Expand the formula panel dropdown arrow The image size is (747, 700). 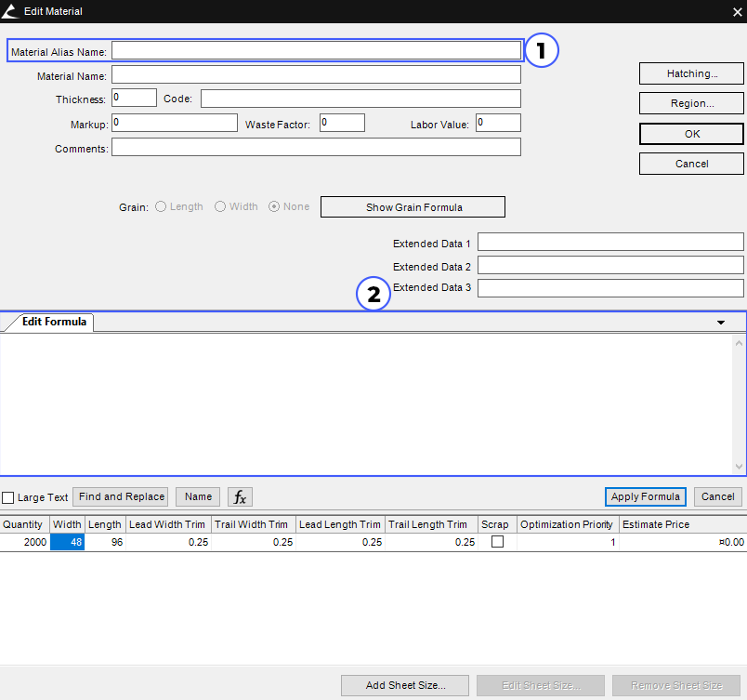click(x=721, y=323)
